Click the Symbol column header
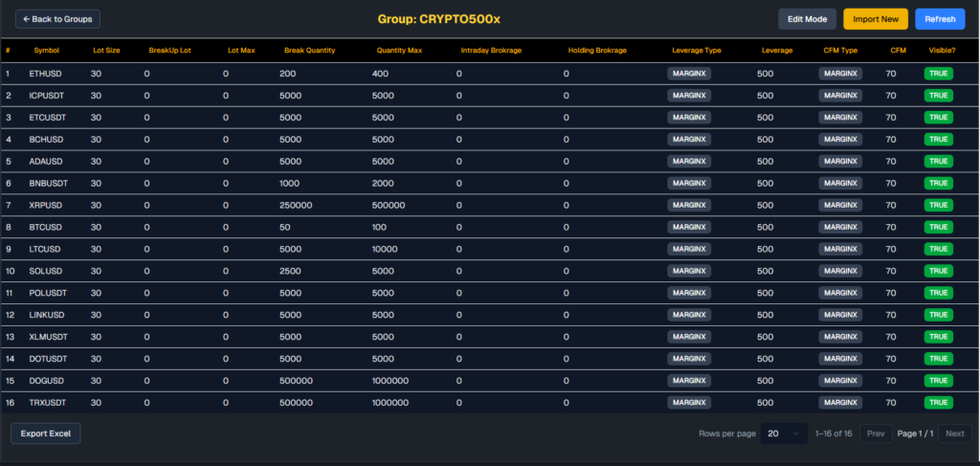This screenshot has height=466, width=980. 46,50
